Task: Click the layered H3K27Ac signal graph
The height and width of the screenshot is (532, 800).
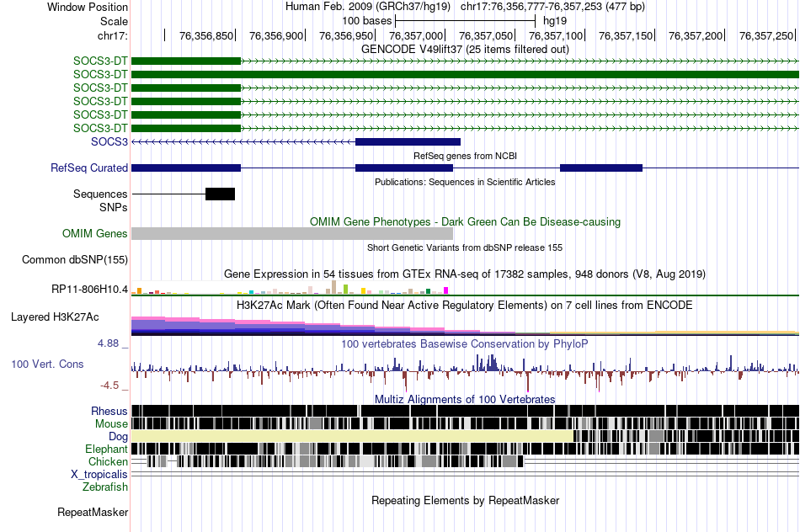Action: pos(465,326)
